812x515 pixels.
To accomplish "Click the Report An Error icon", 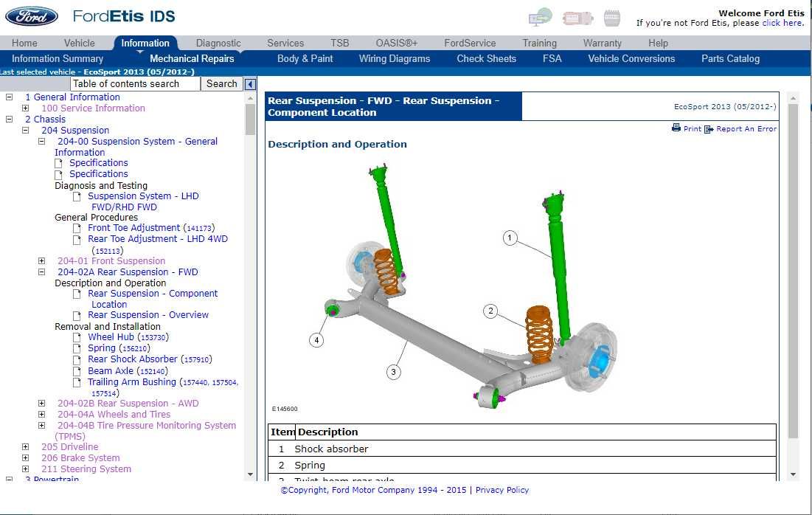I will coord(709,129).
